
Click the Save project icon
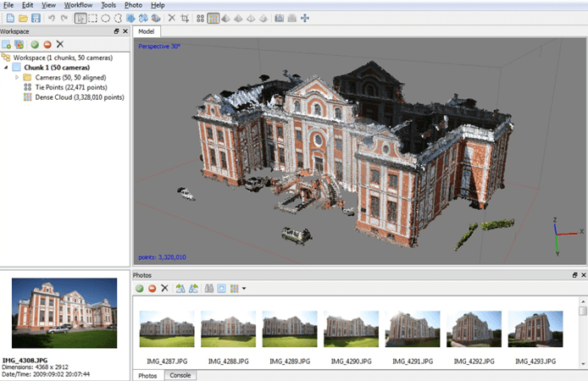[x=38, y=18]
